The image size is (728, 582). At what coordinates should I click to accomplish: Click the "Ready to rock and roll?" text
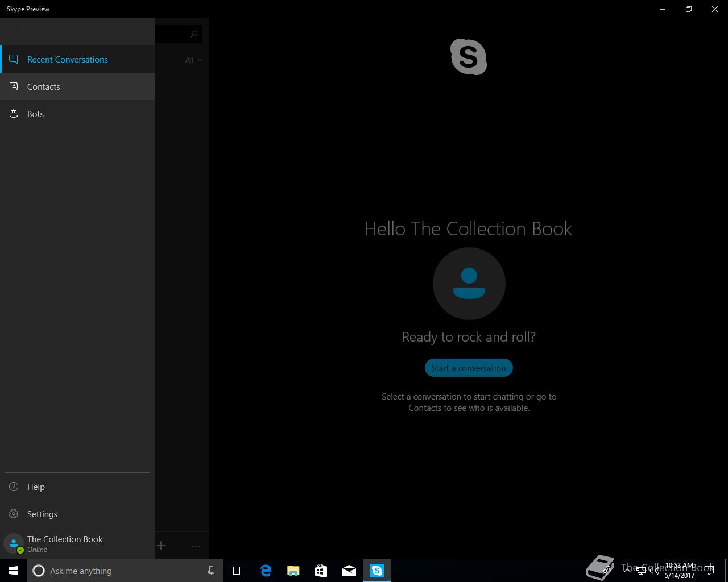point(469,337)
